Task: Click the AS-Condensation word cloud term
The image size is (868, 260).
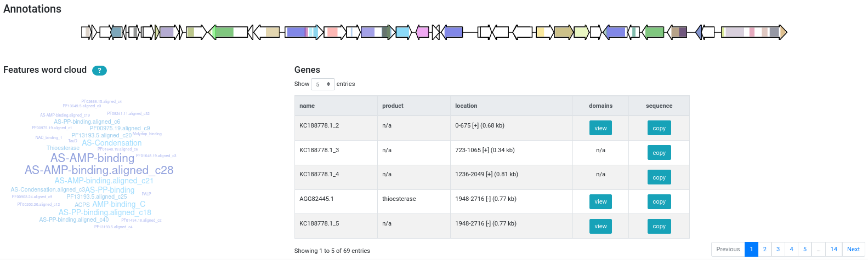Action: (x=112, y=143)
